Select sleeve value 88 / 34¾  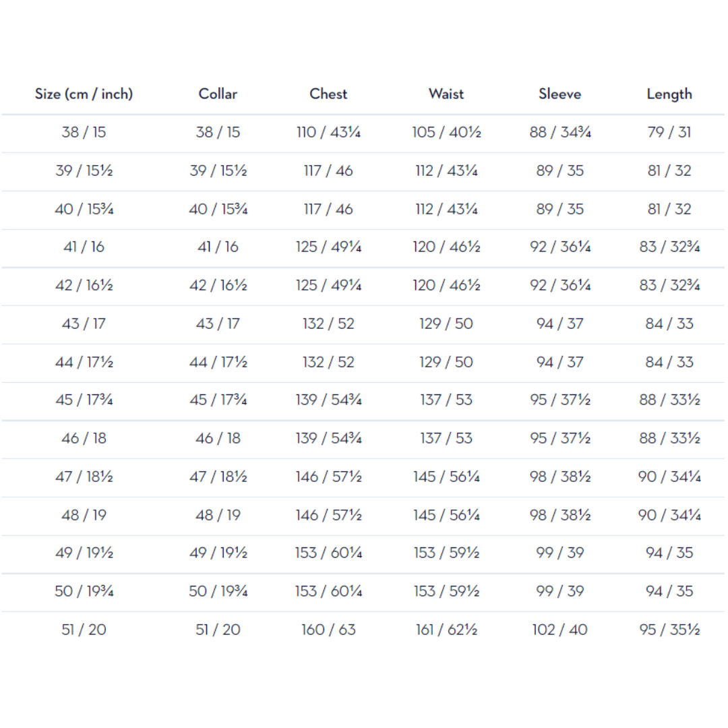coord(560,132)
